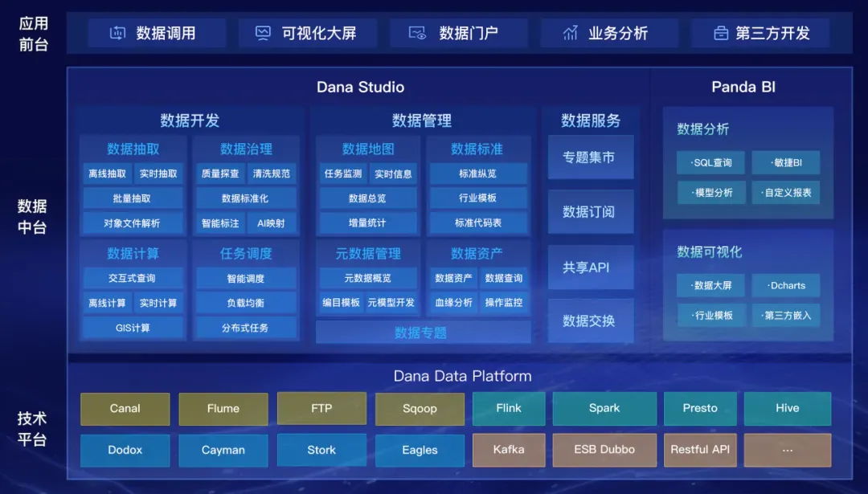Click the SQL查询 item in Panda BI
The width and height of the screenshot is (868, 494).
pyautogui.click(x=710, y=162)
